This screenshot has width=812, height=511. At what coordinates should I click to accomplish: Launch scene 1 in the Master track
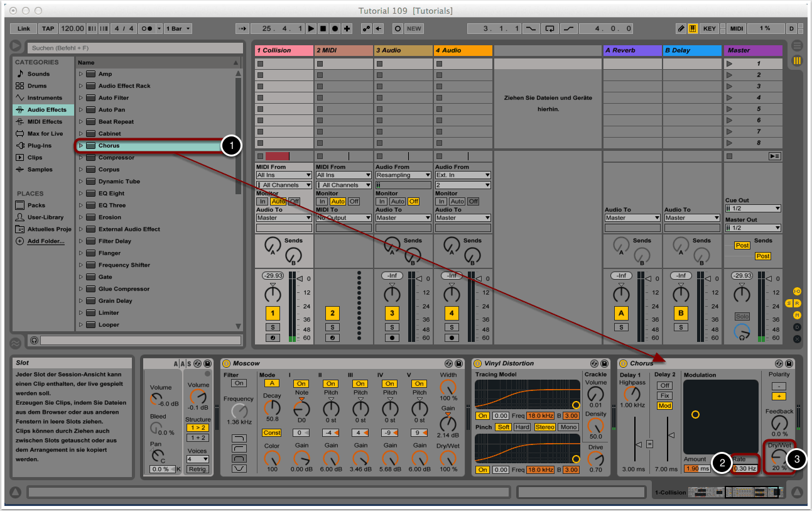point(729,63)
